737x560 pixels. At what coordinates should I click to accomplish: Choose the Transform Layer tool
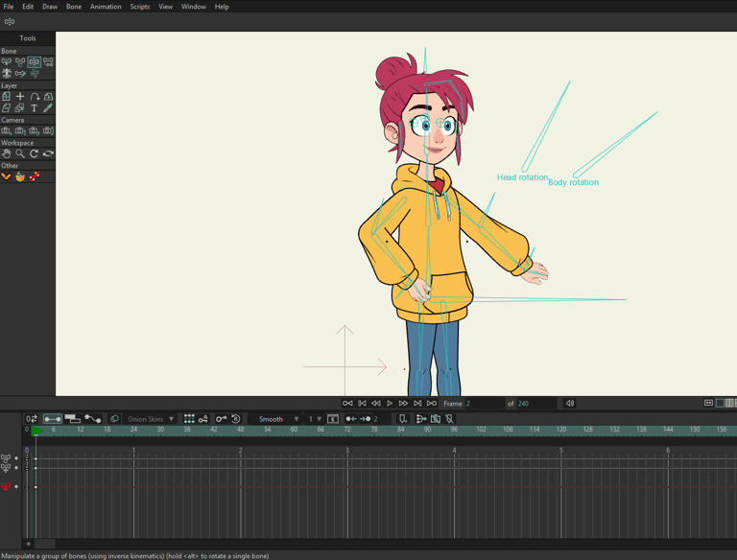7,97
